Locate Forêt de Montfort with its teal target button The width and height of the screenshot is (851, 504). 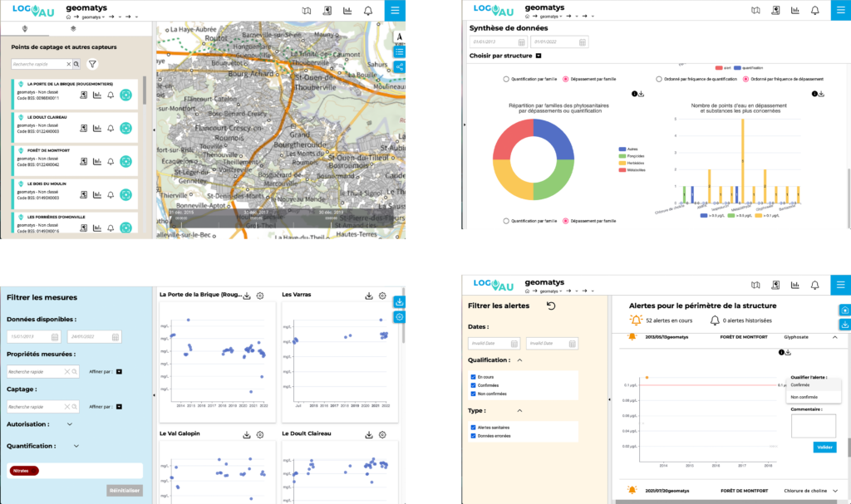[x=126, y=162]
